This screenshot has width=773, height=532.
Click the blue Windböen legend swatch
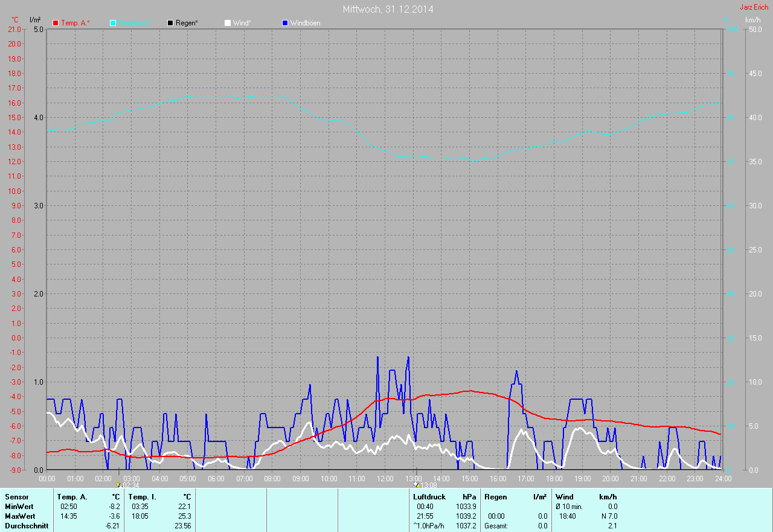click(x=285, y=23)
